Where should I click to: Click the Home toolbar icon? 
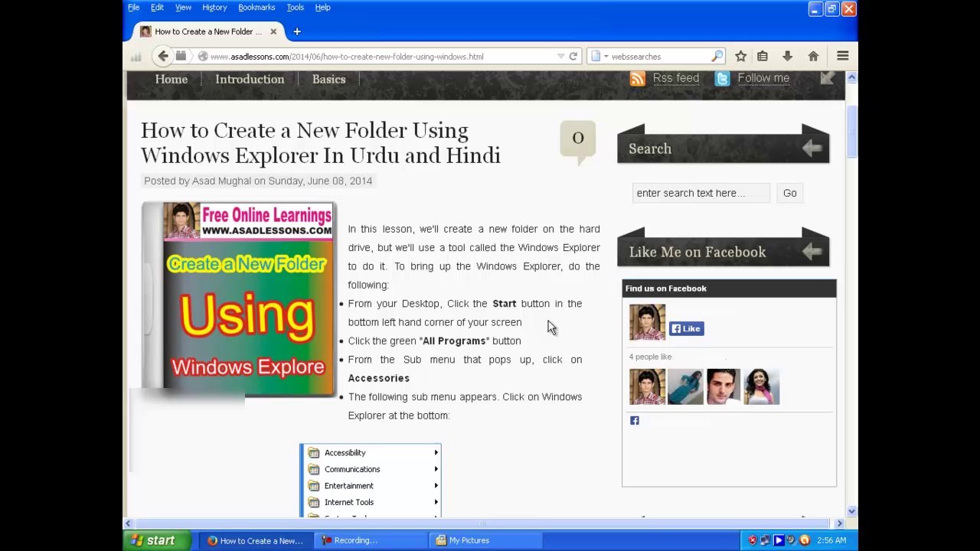tap(813, 56)
